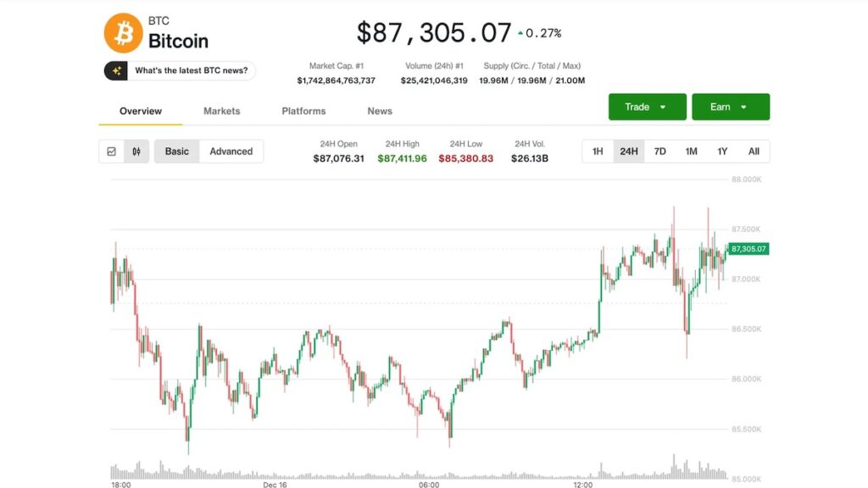Toggle Basic chart mode

(x=177, y=152)
